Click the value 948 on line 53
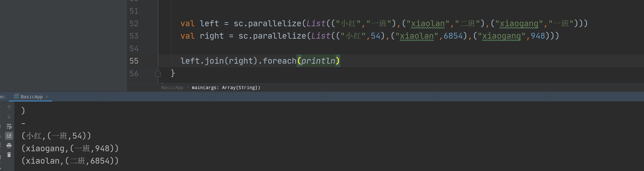Screen dimensions: 644x171 538,36
